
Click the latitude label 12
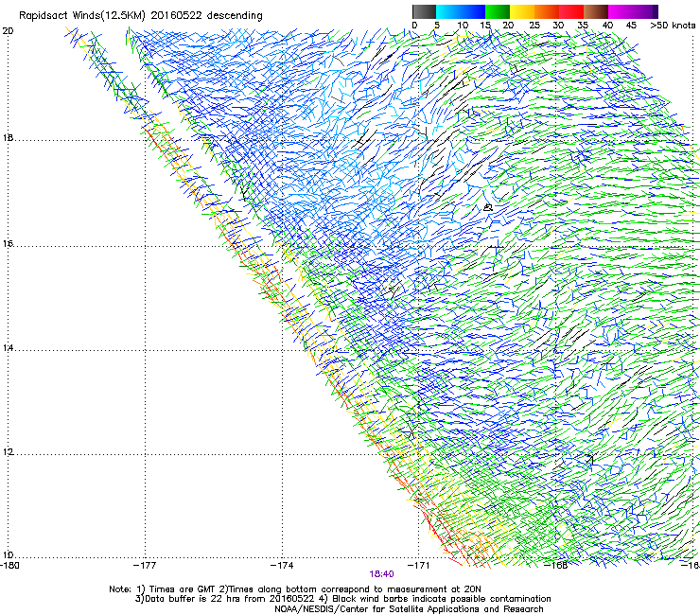8,452
